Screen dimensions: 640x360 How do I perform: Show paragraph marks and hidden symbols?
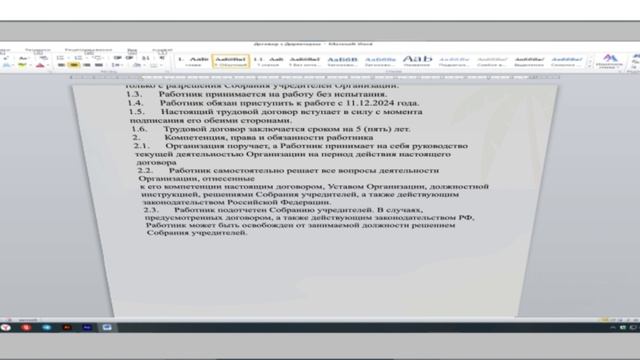point(162,58)
